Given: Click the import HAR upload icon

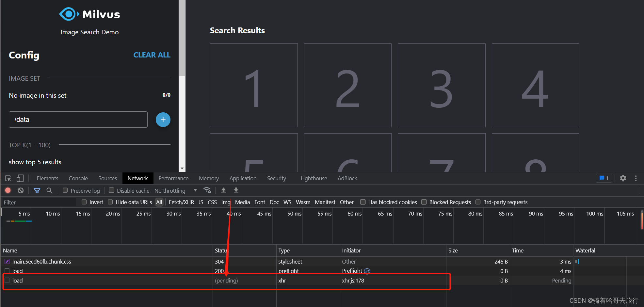Looking at the screenshot, I should (x=224, y=190).
